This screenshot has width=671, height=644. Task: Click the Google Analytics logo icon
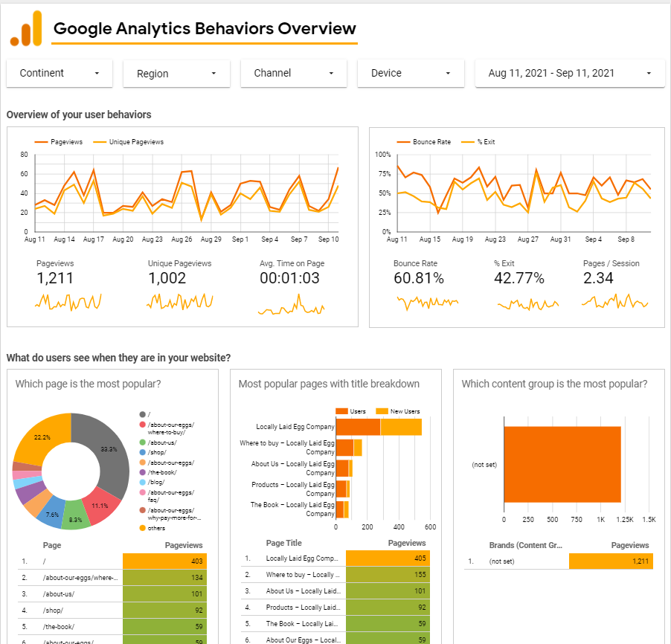(x=26, y=28)
